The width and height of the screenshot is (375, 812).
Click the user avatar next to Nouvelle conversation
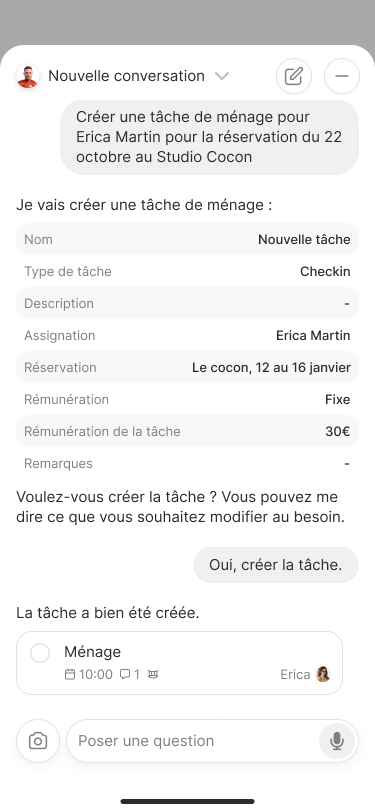28,76
